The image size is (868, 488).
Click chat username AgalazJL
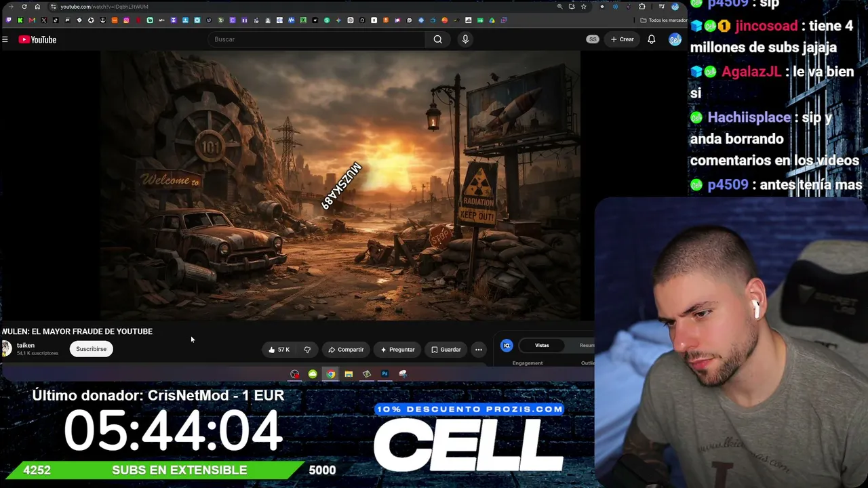pyautogui.click(x=751, y=72)
